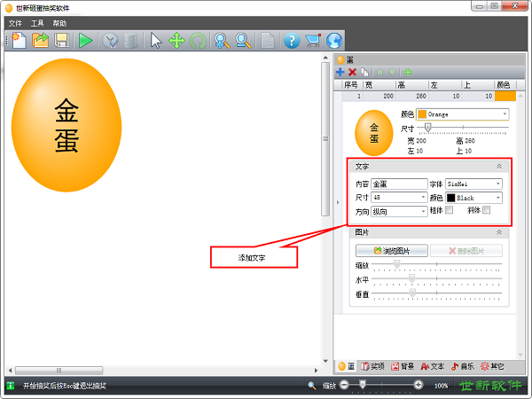532x399 pixels.
Task: Select egg row number 1 in table
Action: (x=429, y=96)
